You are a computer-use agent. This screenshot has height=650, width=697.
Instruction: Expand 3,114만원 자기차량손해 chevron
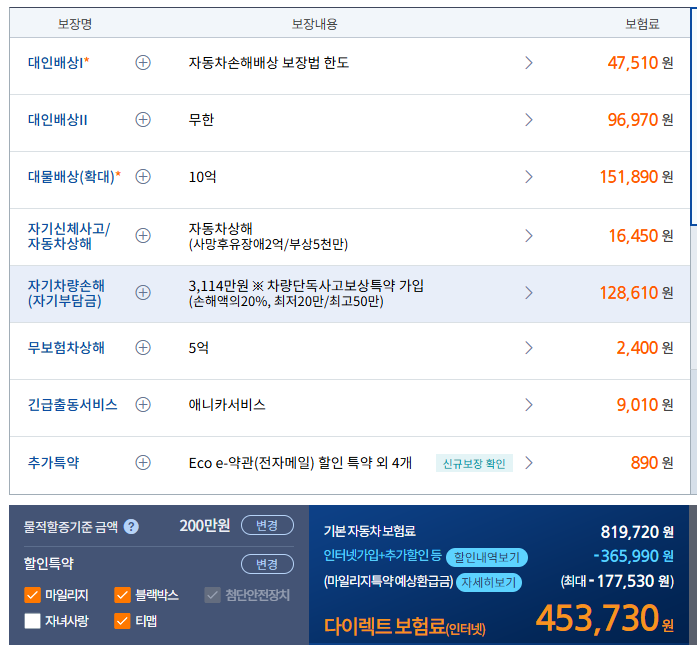coord(529,293)
